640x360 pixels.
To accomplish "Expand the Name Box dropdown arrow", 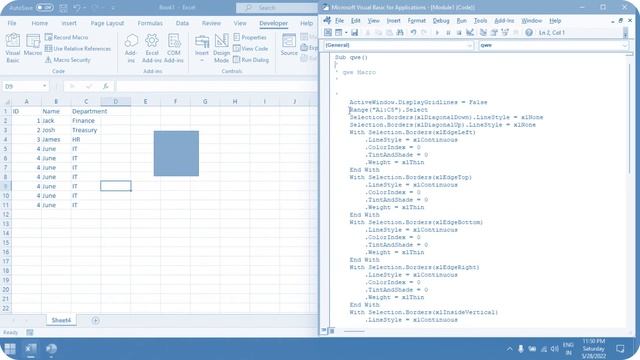I will click(x=44, y=86).
